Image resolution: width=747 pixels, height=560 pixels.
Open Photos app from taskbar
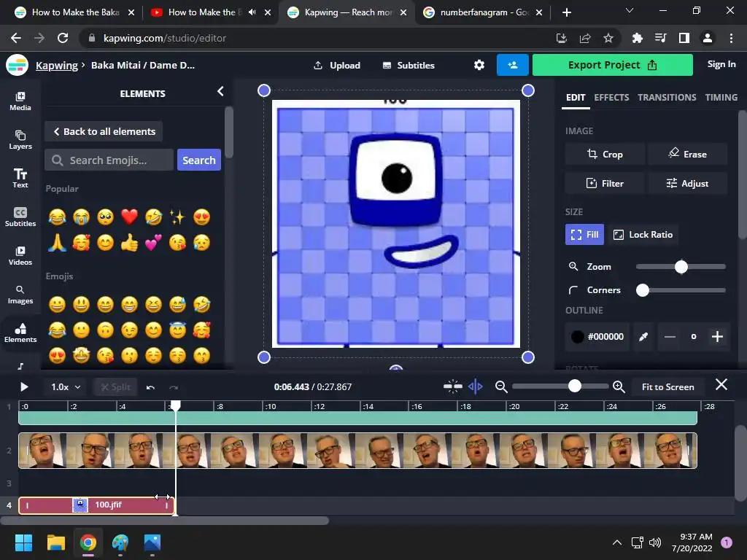point(152,542)
